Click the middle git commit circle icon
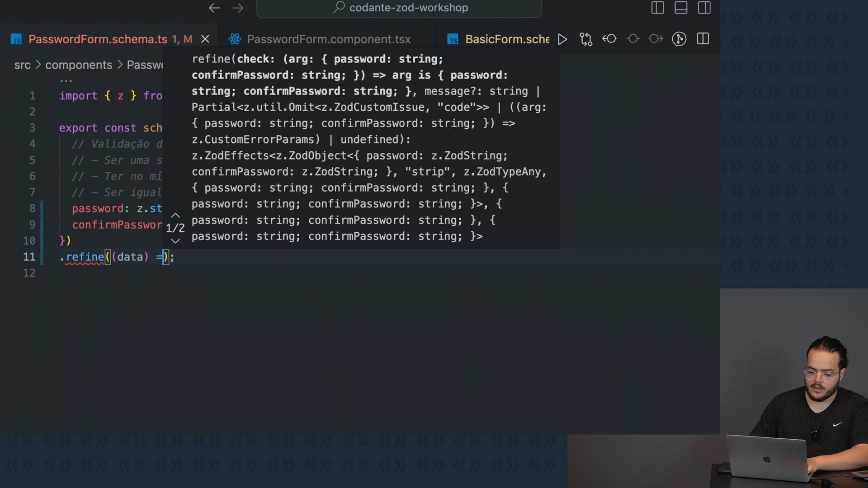868x488 pixels. [633, 39]
